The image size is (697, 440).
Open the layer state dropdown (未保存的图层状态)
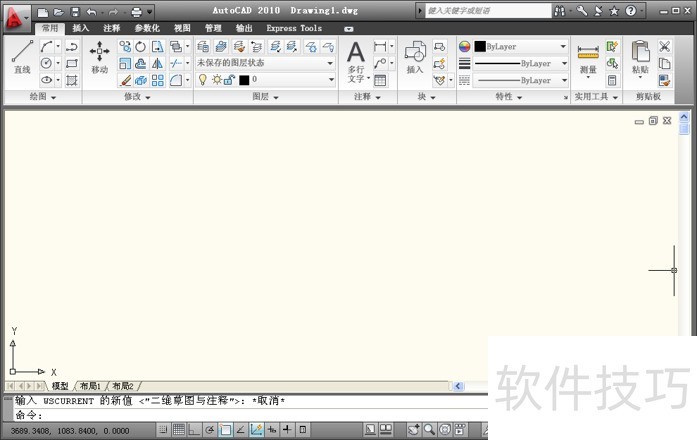pos(265,63)
